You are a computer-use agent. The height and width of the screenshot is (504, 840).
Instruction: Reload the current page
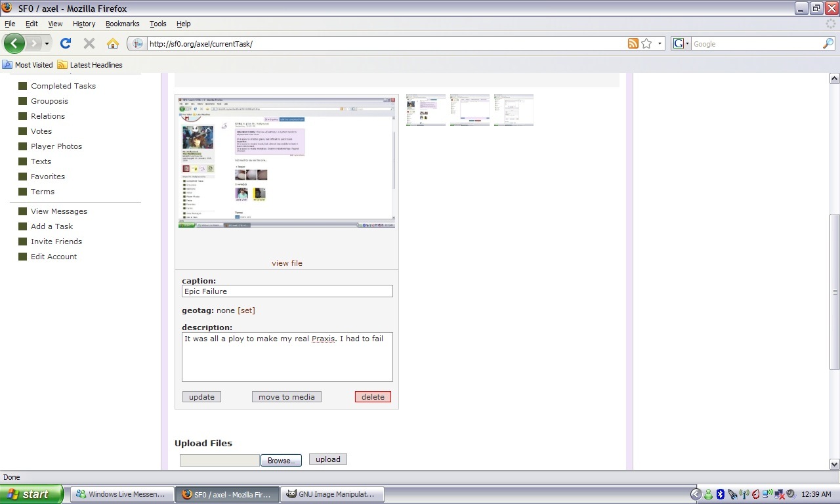[x=65, y=44]
